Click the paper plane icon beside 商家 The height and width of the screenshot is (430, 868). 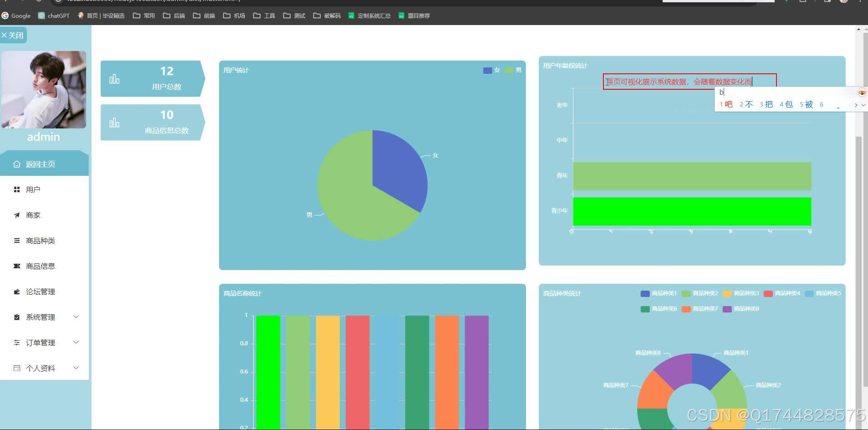tap(17, 215)
